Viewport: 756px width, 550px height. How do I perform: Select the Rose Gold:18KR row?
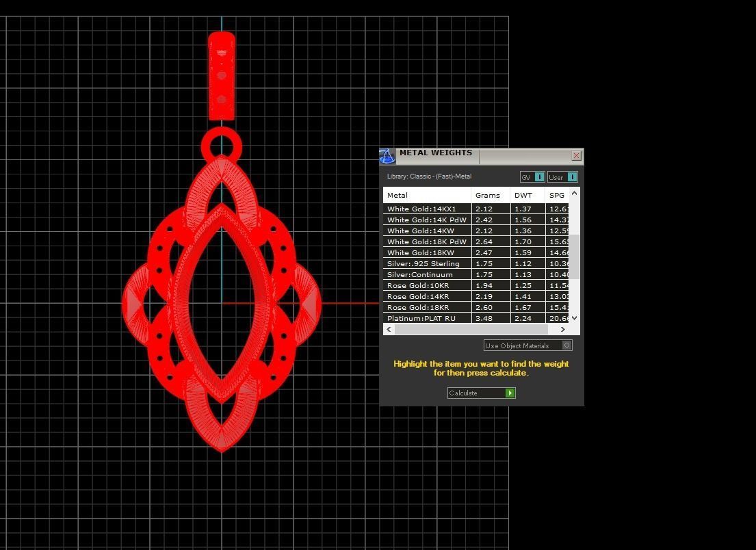pyautogui.click(x=476, y=308)
